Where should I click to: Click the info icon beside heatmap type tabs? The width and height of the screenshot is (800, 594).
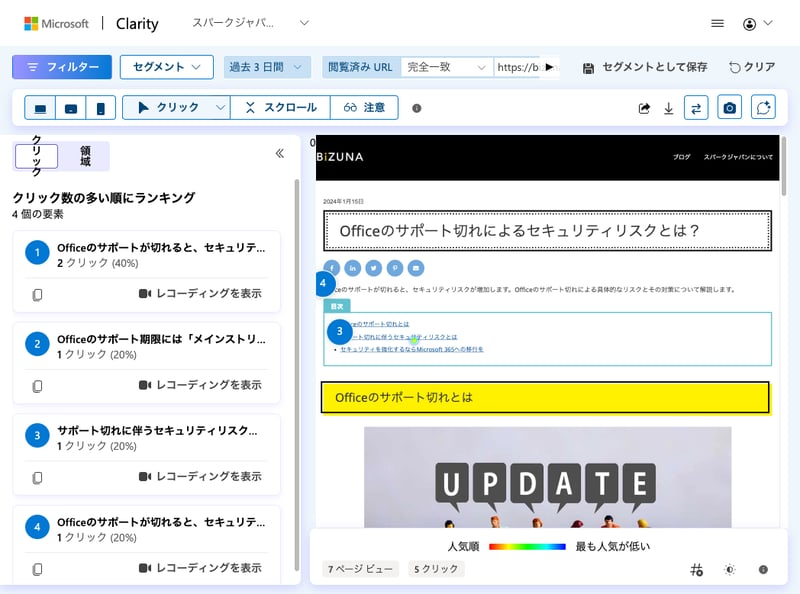(417, 108)
